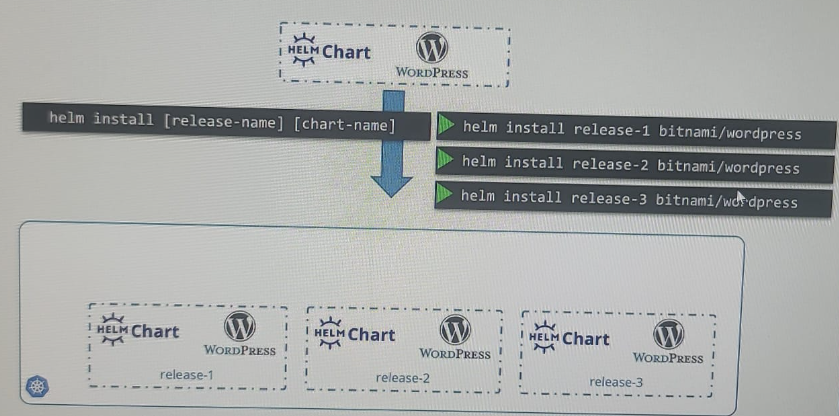Click the WORDPRESS caption in the release-2 box
839x416 pixels.
pyautogui.click(x=455, y=353)
